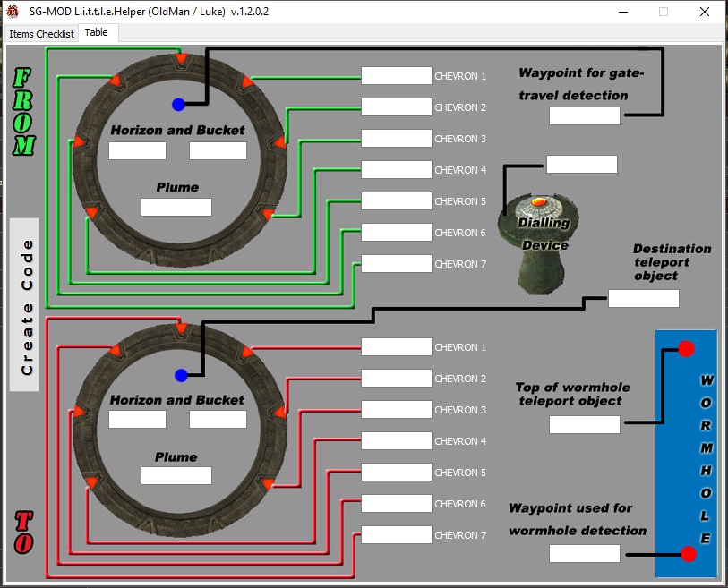Click the Top of wormhole teleport object field
The width and height of the screenshot is (728, 588).
(585, 424)
